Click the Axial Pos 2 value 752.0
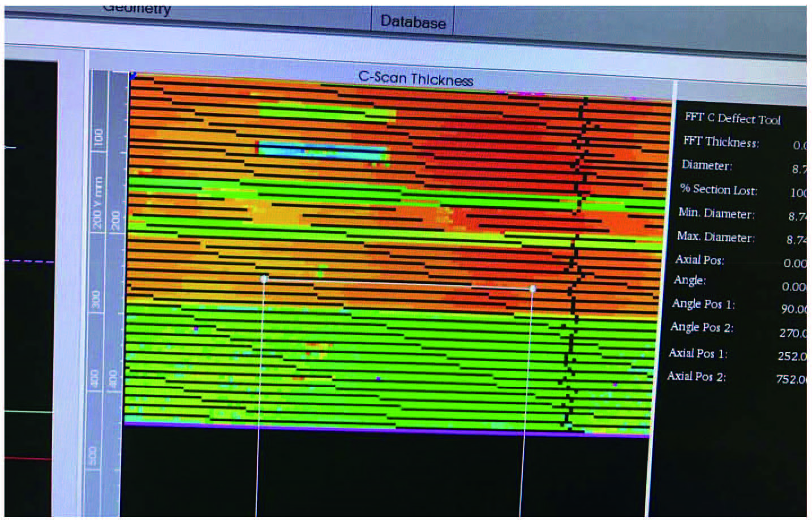Image resolution: width=812 pixels, height=520 pixels. click(x=791, y=379)
